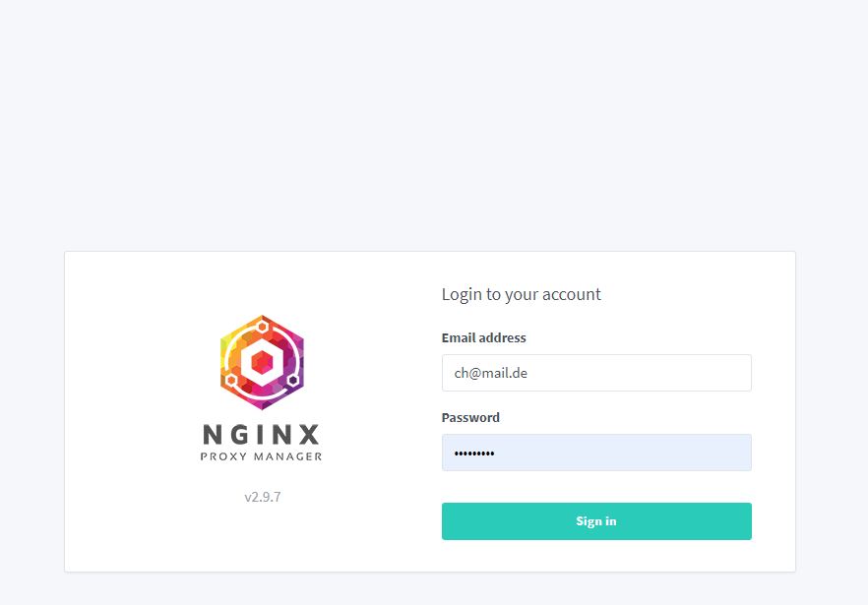This screenshot has width=868, height=605.
Task: Click the logo's lower-left small hexagon node
Action: [x=231, y=381]
